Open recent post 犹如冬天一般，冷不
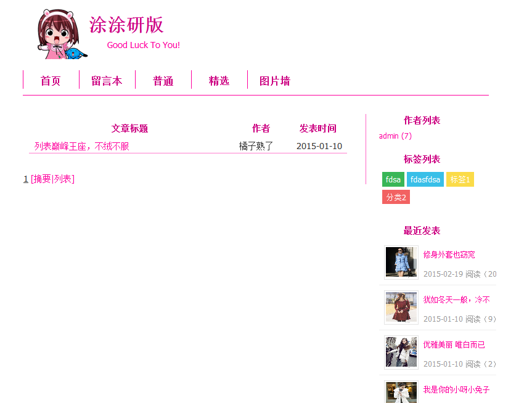The image size is (532, 403). pos(457,300)
